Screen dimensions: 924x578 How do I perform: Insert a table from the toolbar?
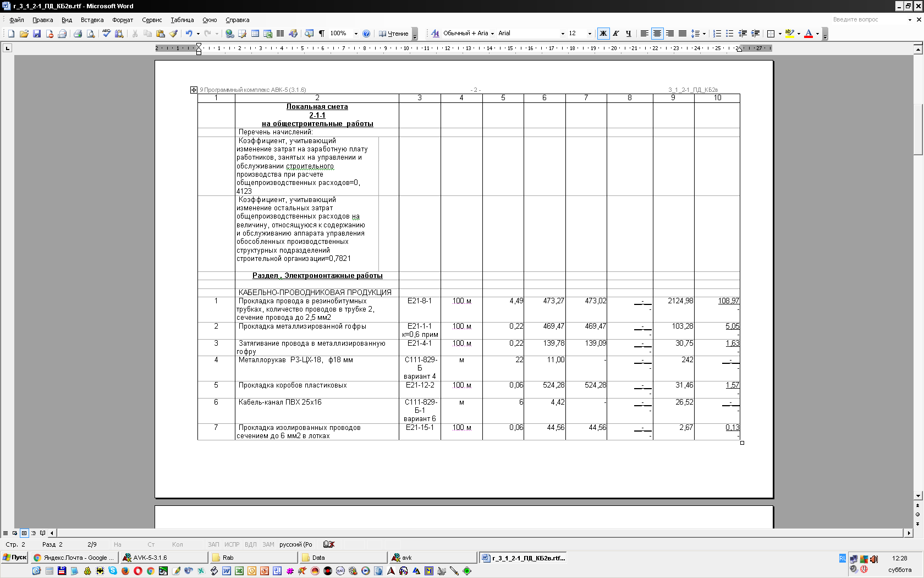pos(255,34)
